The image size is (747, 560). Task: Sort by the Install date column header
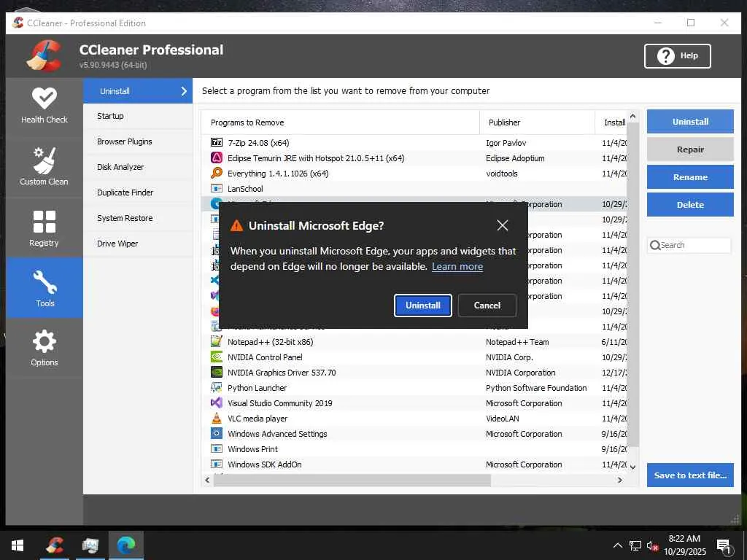tap(612, 122)
